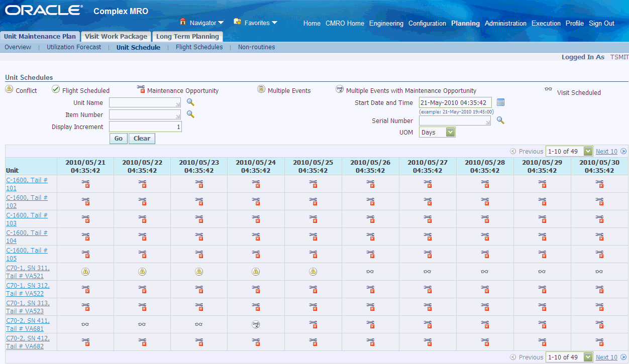
Task: Open the Flight Schedules subtab
Action: [x=199, y=47]
